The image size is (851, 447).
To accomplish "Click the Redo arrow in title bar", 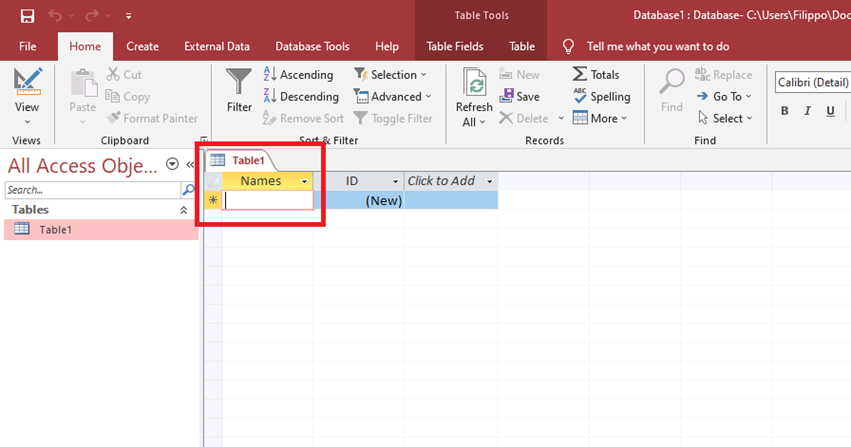I will [92, 16].
